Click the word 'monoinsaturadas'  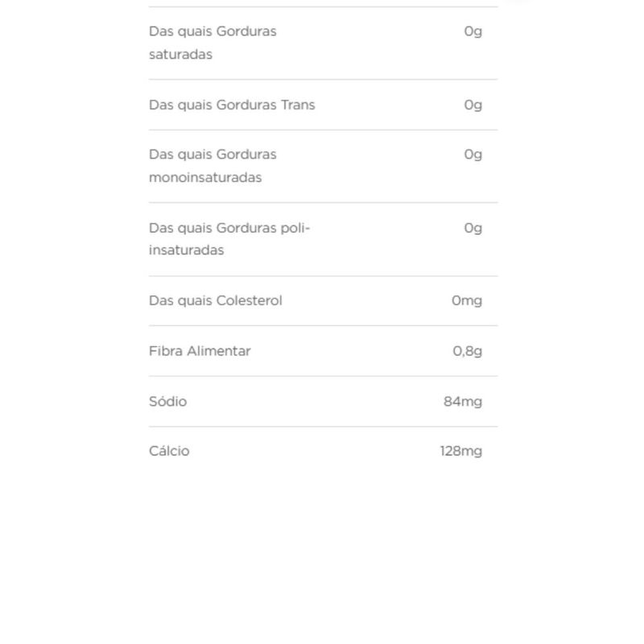(x=205, y=177)
